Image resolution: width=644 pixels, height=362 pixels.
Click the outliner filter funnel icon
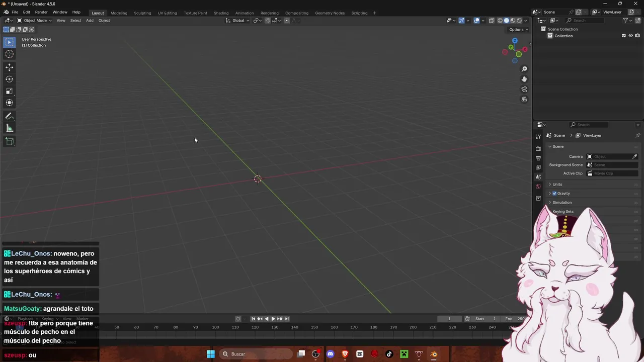click(625, 20)
